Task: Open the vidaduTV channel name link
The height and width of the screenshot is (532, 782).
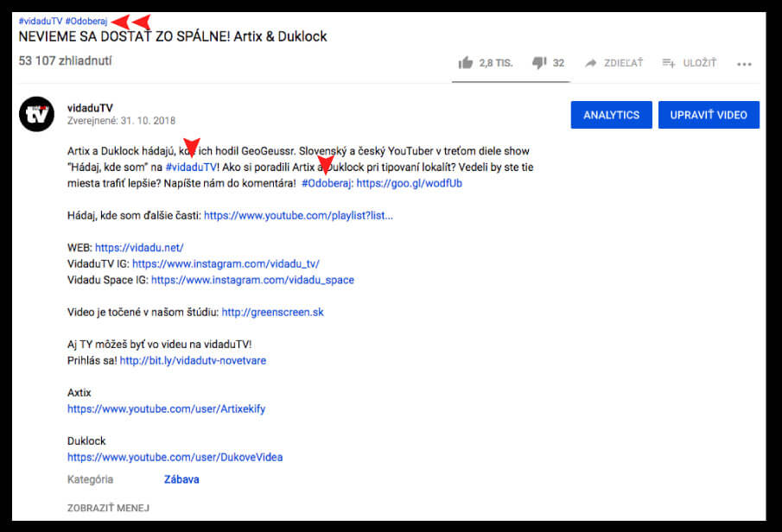Action: coord(89,108)
